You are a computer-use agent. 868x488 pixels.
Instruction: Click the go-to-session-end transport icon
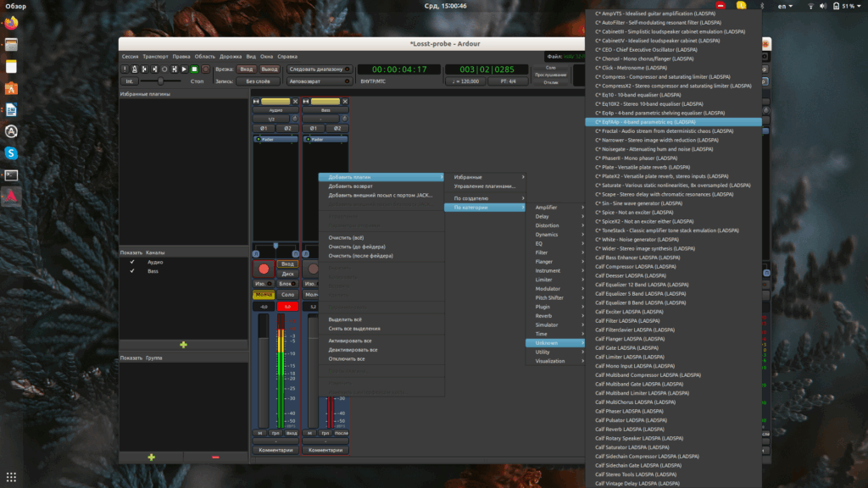coord(154,69)
